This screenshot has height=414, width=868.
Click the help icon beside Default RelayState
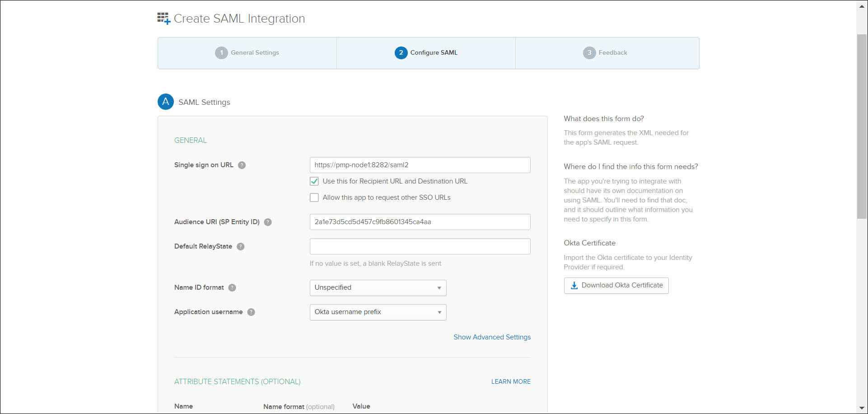241,246
